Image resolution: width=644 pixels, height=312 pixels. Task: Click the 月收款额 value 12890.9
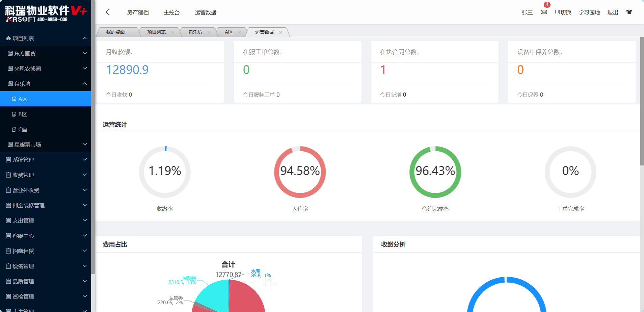click(x=127, y=70)
